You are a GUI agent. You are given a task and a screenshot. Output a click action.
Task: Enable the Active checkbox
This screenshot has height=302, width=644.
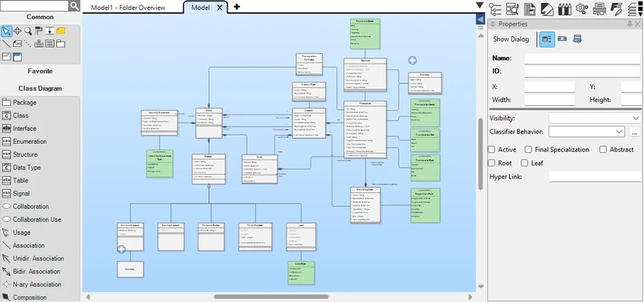[492, 150]
